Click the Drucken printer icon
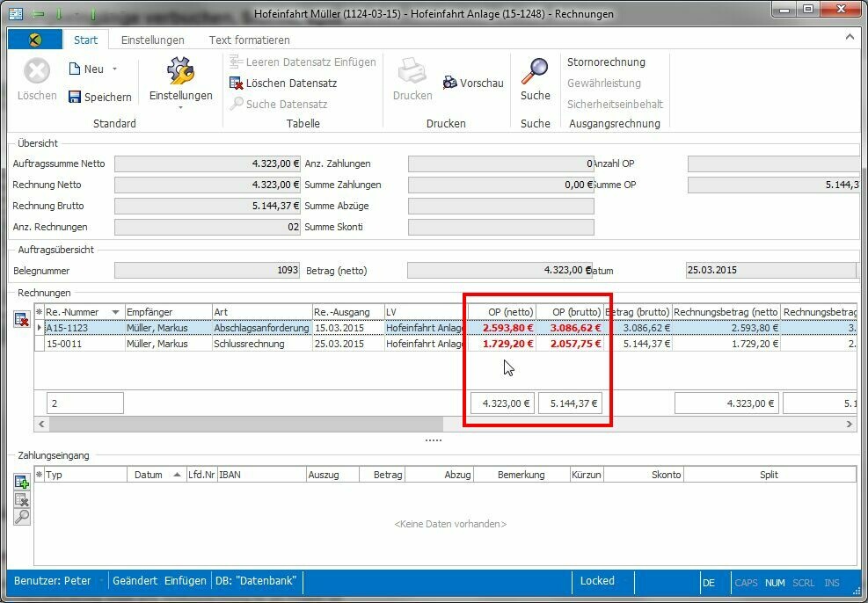 pos(412,71)
